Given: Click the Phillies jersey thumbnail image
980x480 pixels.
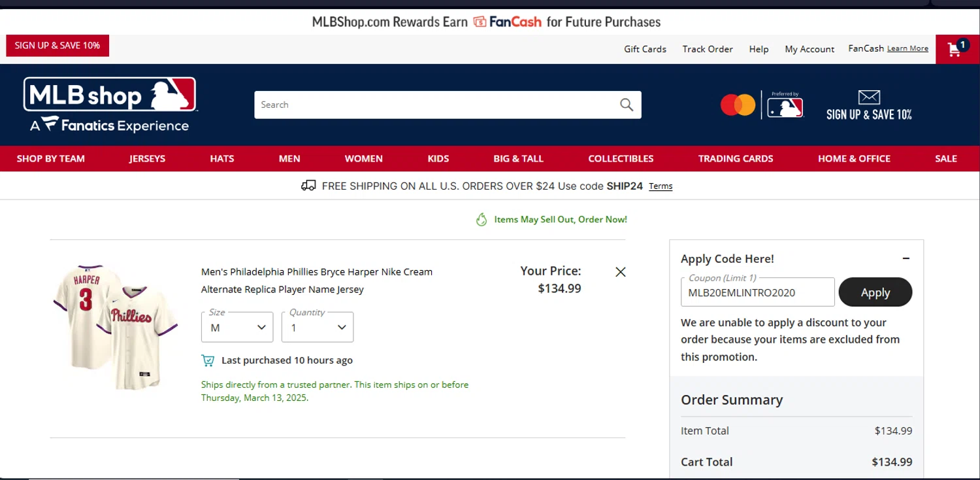Looking at the screenshot, I should tap(115, 327).
